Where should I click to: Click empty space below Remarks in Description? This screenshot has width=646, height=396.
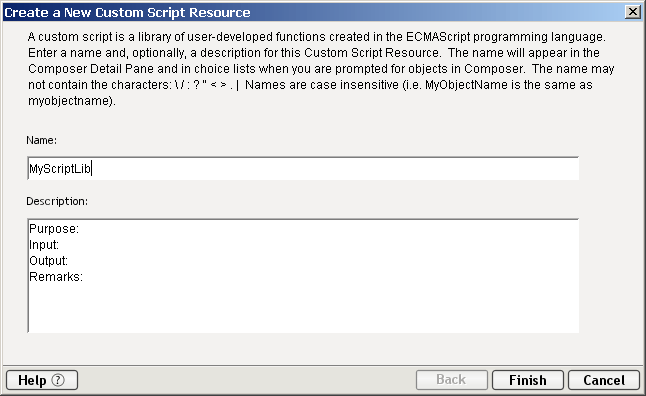click(303, 309)
